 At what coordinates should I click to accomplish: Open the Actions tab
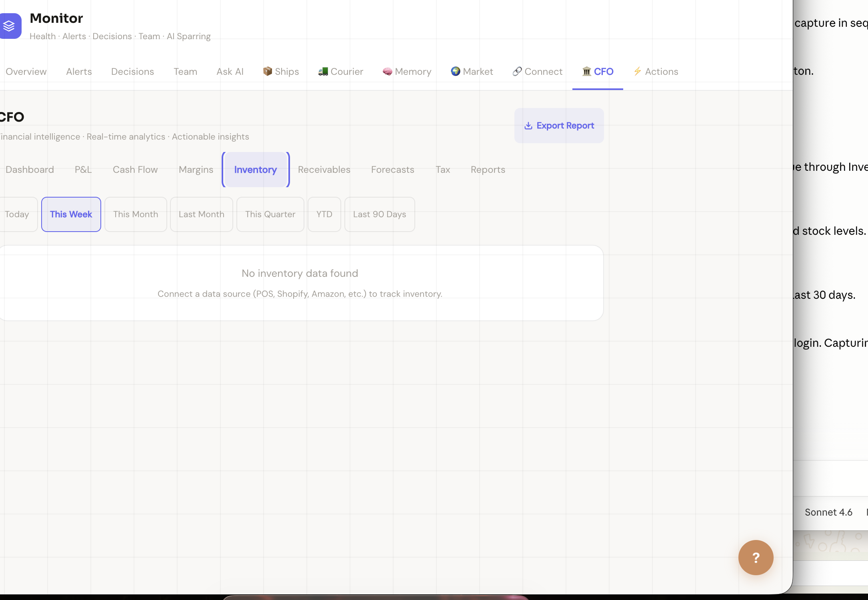coord(656,72)
